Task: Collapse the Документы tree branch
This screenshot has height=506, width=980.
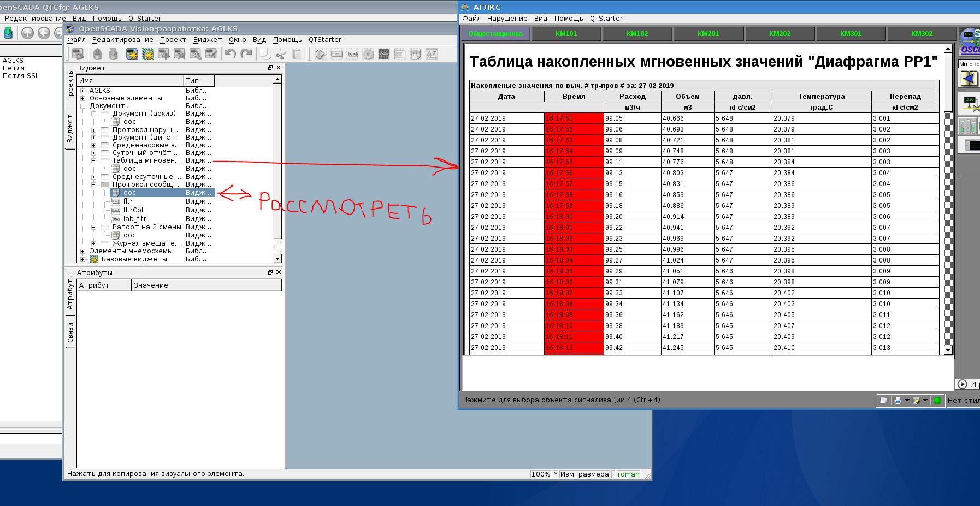Action: point(83,106)
